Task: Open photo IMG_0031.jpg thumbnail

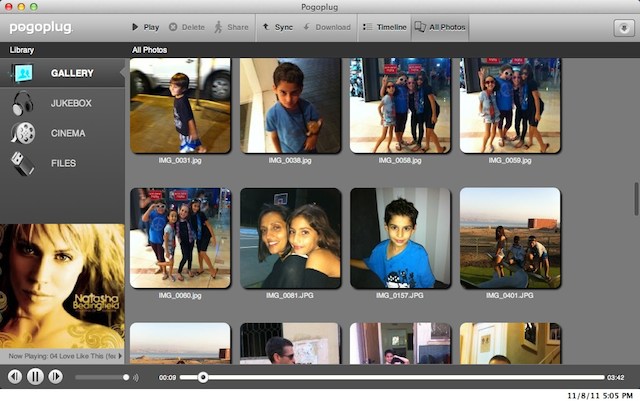Action: [x=180, y=105]
